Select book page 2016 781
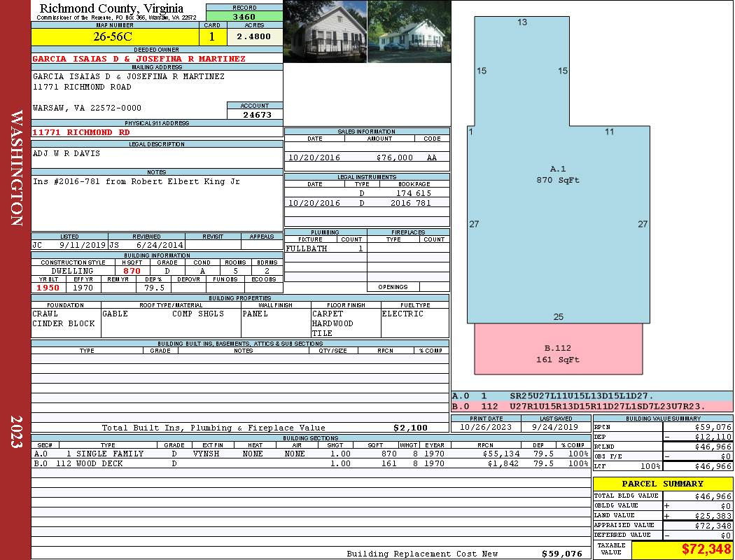 point(411,203)
